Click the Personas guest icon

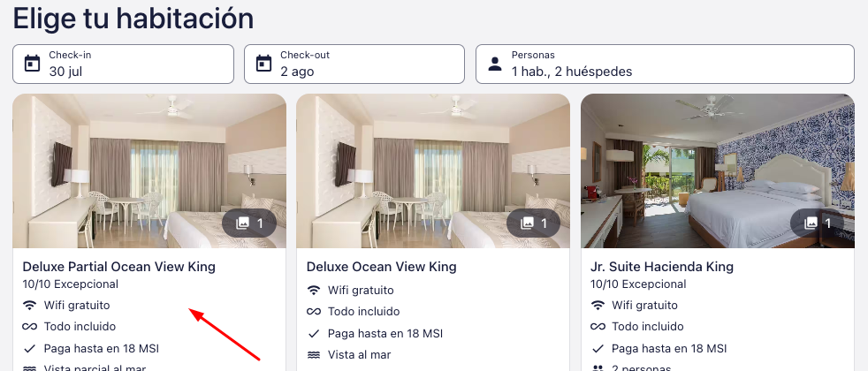(495, 64)
